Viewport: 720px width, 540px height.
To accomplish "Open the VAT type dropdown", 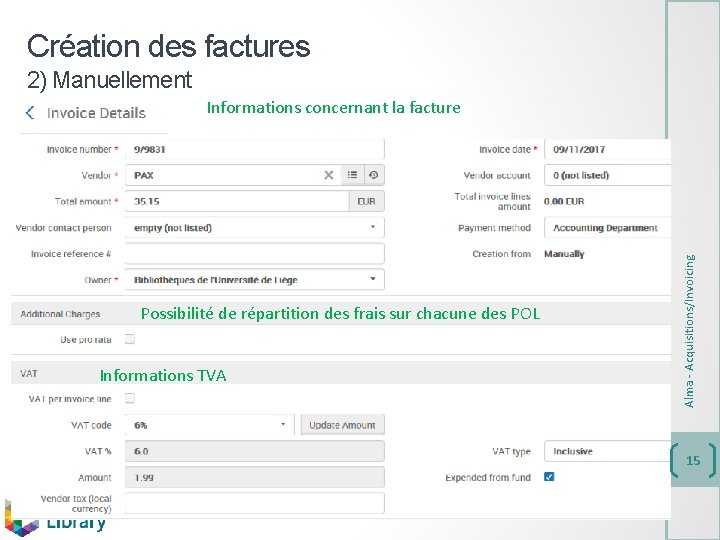I will (608, 451).
